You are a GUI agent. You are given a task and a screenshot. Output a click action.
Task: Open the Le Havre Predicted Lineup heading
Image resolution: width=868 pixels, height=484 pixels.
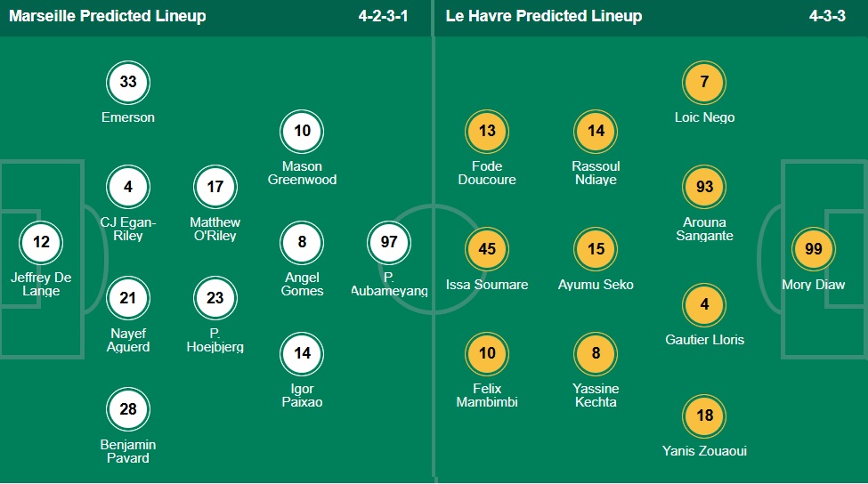(544, 16)
